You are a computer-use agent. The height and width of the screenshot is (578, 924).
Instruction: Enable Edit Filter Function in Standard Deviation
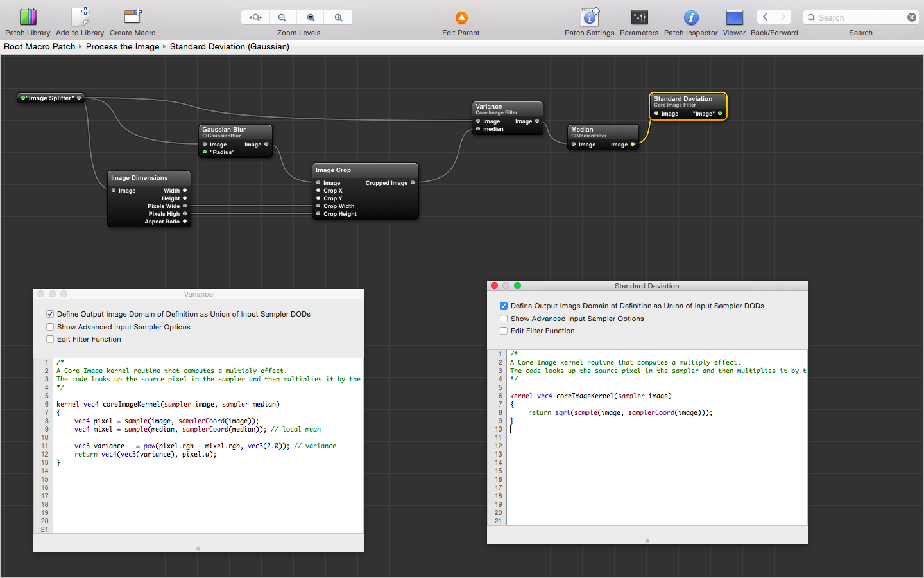(504, 331)
